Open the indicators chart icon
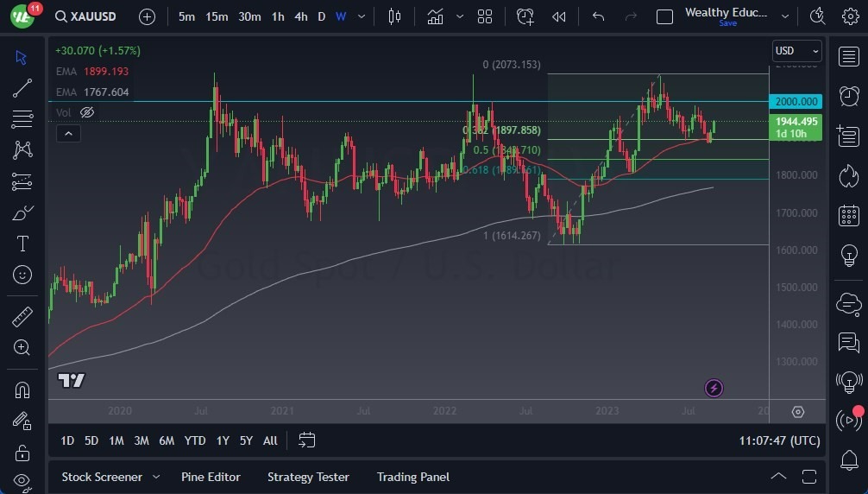The image size is (868, 494). click(x=435, y=16)
